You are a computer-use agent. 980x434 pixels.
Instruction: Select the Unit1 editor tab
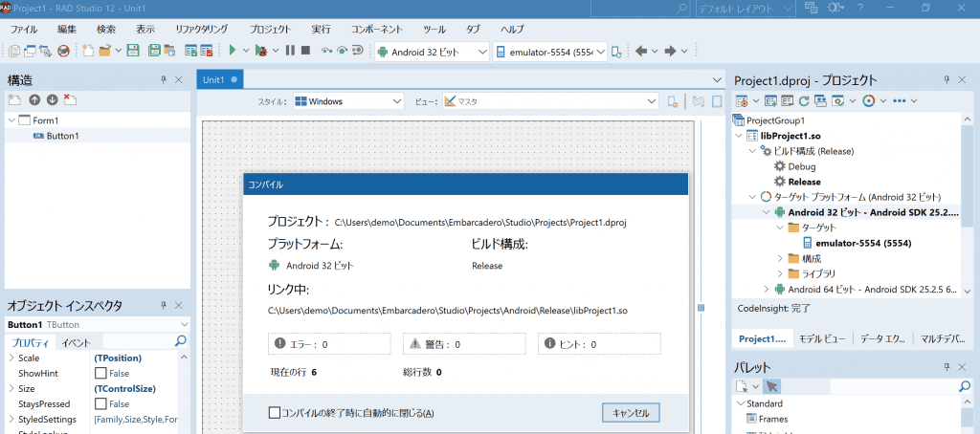coord(219,79)
